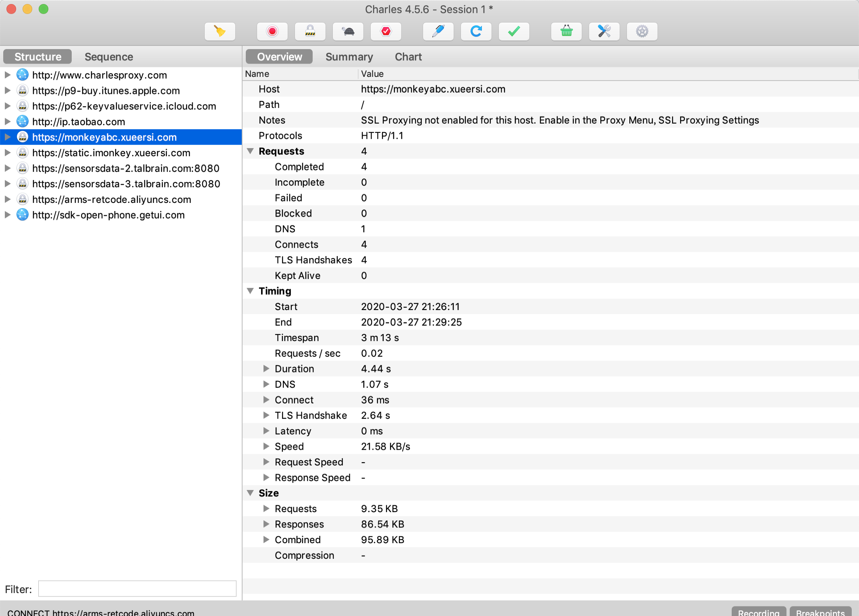Toggle SSL proxying padlock icon
Image resolution: width=859 pixels, height=616 pixels.
point(310,31)
